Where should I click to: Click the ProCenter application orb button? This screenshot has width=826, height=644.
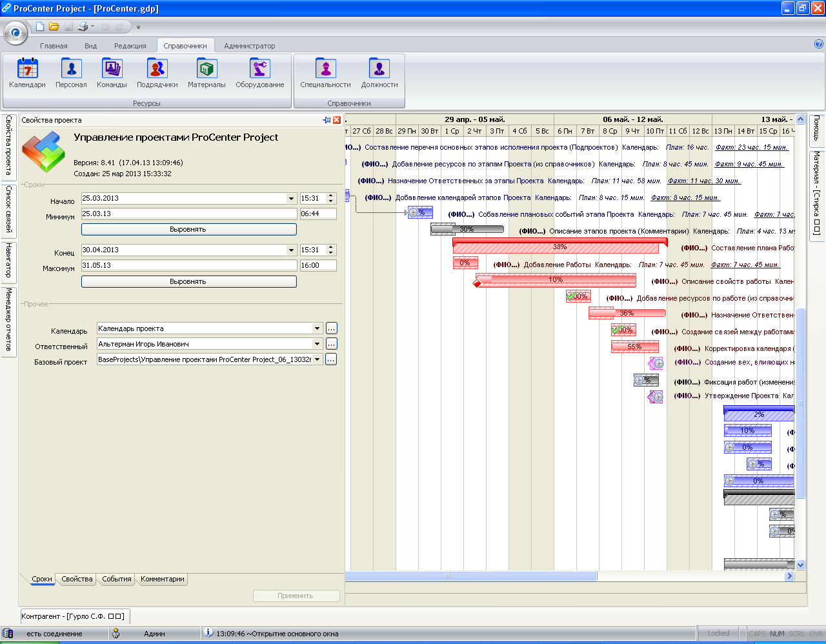(x=15, y=33)
